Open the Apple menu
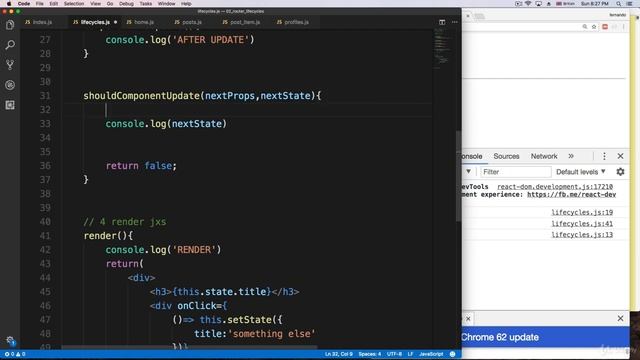This screenshot has height=360, width=640. coord(9,4)
